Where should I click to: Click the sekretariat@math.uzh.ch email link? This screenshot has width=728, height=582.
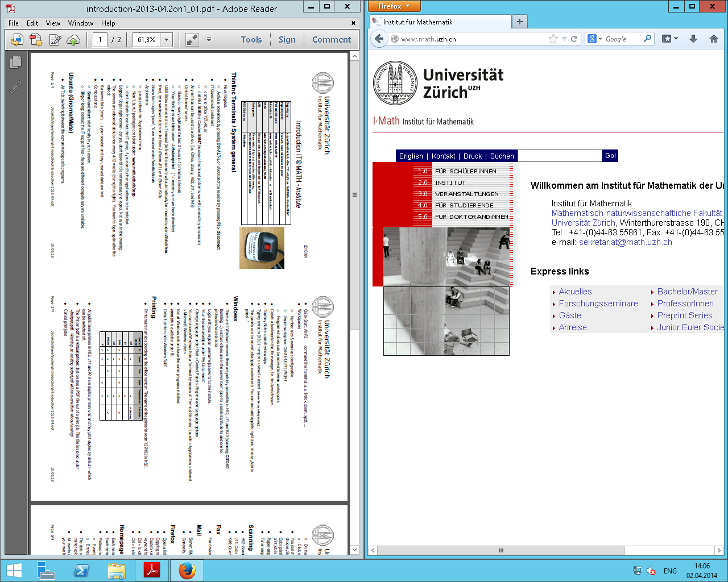coord(626,242)
